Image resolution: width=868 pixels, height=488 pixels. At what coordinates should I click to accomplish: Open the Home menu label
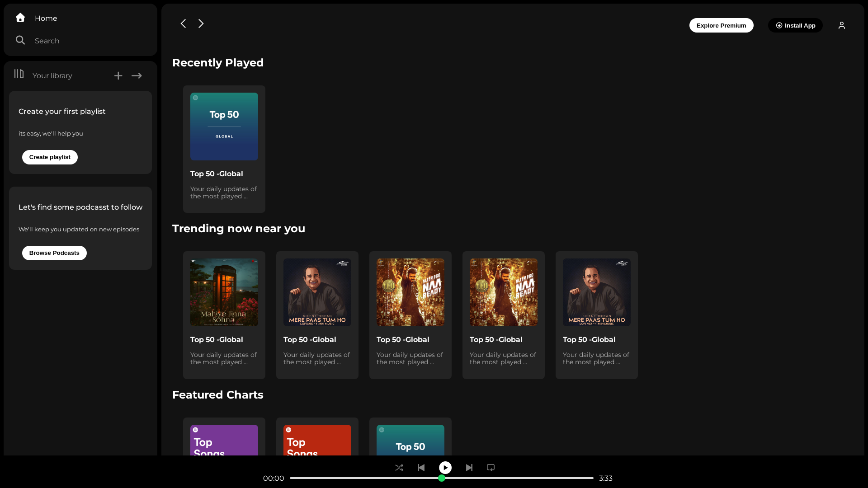(46, 18)
